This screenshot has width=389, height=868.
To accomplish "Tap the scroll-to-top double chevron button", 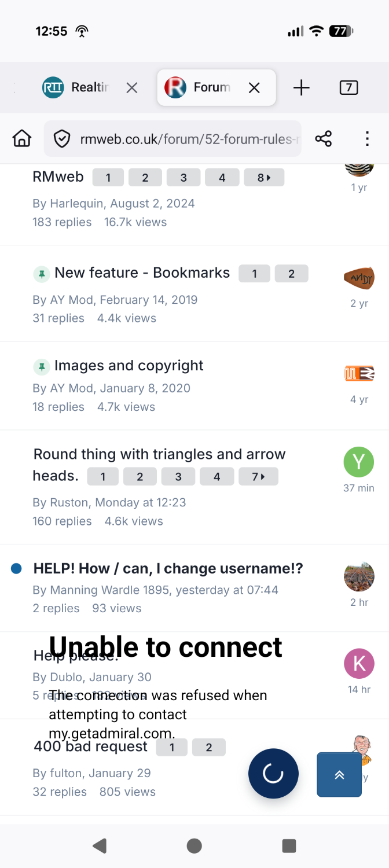I will click(339, 775).
